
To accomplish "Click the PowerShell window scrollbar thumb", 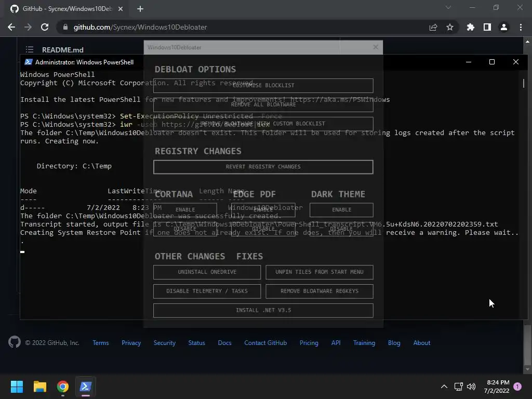I will pos(524,83).
